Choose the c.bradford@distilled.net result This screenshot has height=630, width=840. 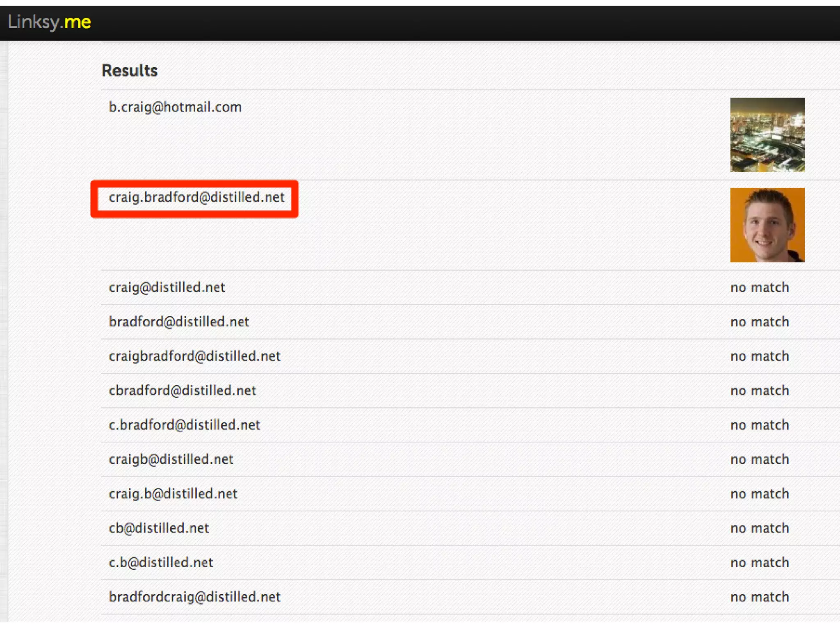(185, 425)
